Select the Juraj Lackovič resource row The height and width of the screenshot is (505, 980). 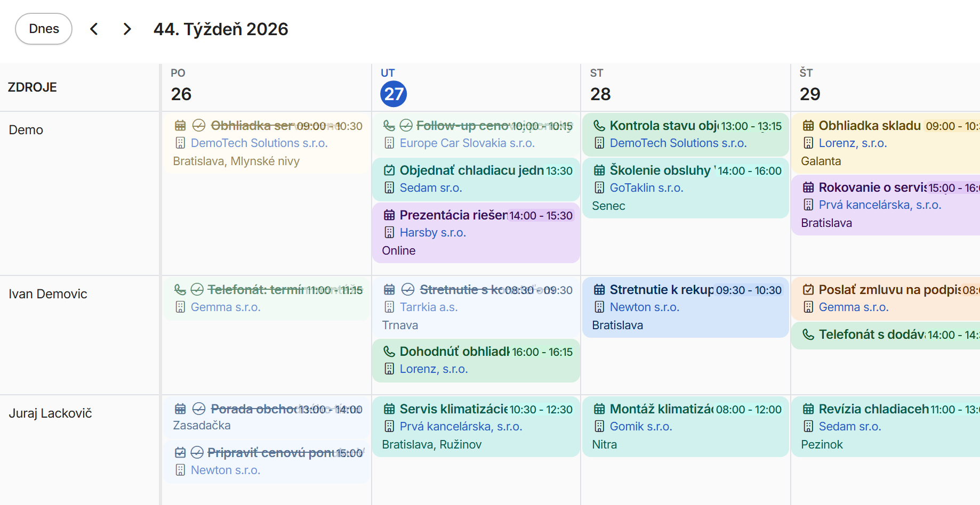(x=50, y=413)
